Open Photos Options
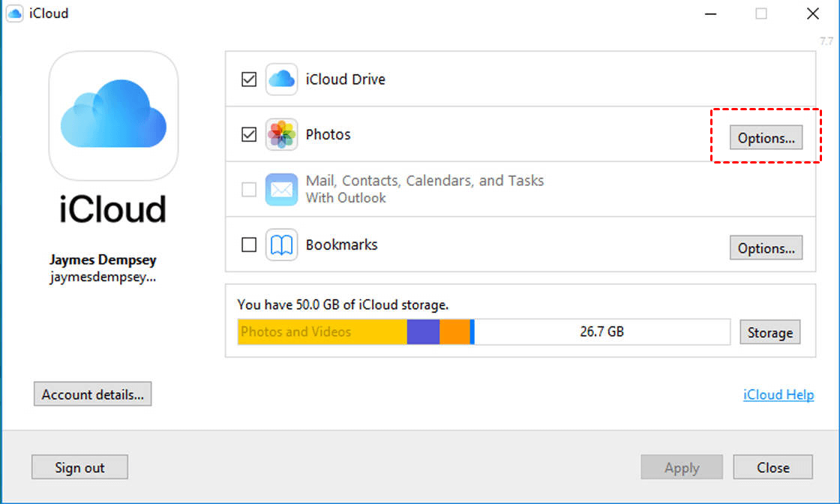The height and width of the screenshot is (504, 840). (766, 138)
